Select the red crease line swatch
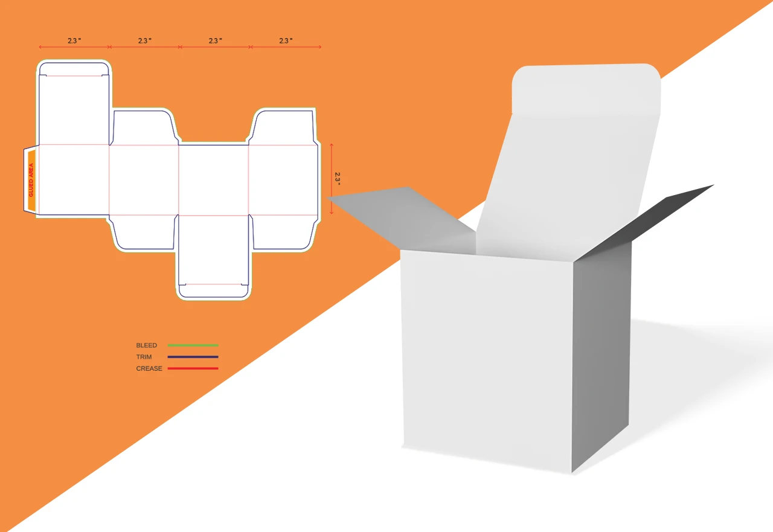The height and width of the screenshot is (532, 773). click(193, 368)
